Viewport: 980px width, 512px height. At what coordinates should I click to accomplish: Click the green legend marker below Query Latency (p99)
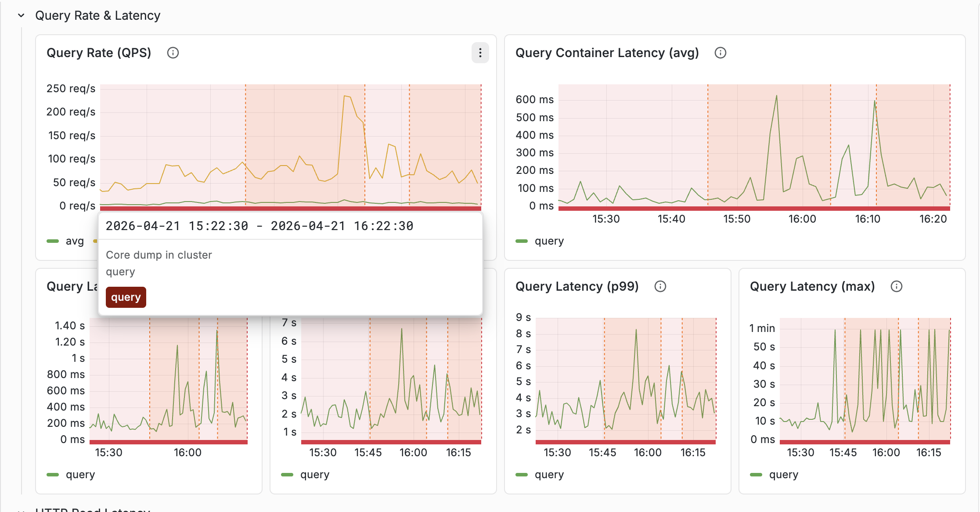click(x=522, y=474)
